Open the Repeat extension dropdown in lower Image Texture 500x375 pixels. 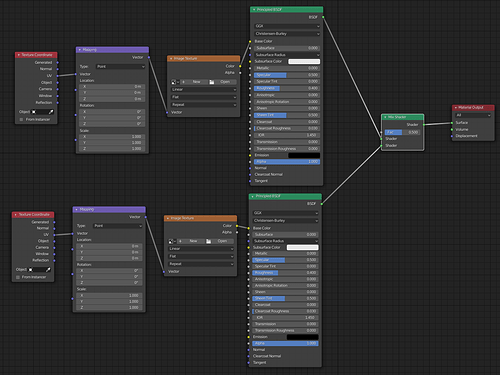pos(201,264)
